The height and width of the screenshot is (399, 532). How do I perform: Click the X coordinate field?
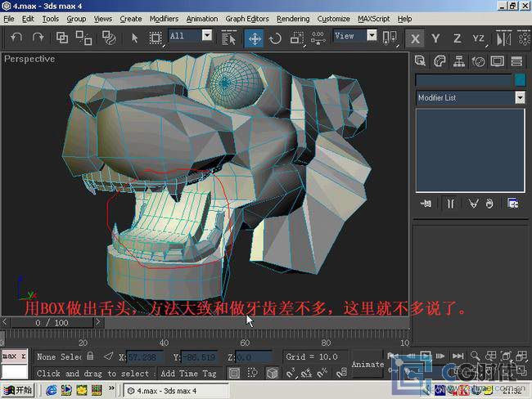(x=145, y=357)
